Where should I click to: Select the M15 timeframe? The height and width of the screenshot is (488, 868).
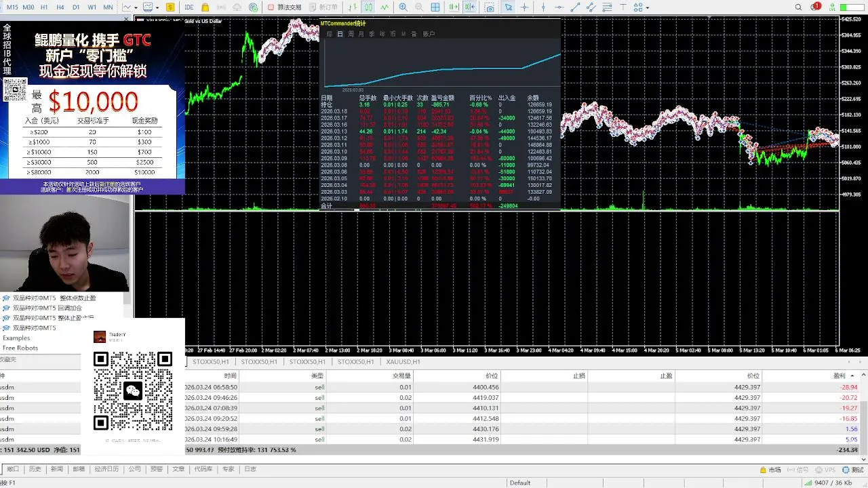click(12, 7)
